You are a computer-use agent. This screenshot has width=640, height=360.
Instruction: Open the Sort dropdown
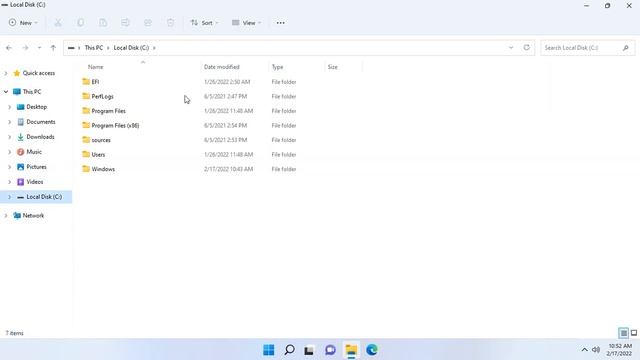[x=204, y=23]
